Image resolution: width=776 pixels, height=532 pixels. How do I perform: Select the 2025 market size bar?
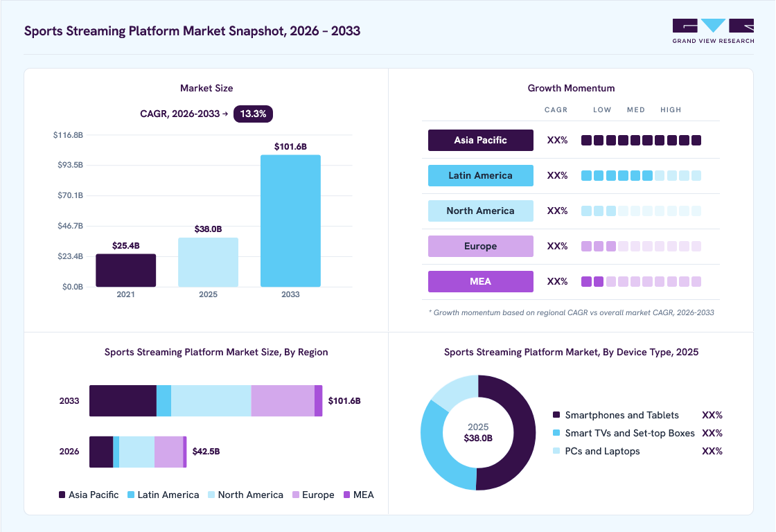[208, 263]
